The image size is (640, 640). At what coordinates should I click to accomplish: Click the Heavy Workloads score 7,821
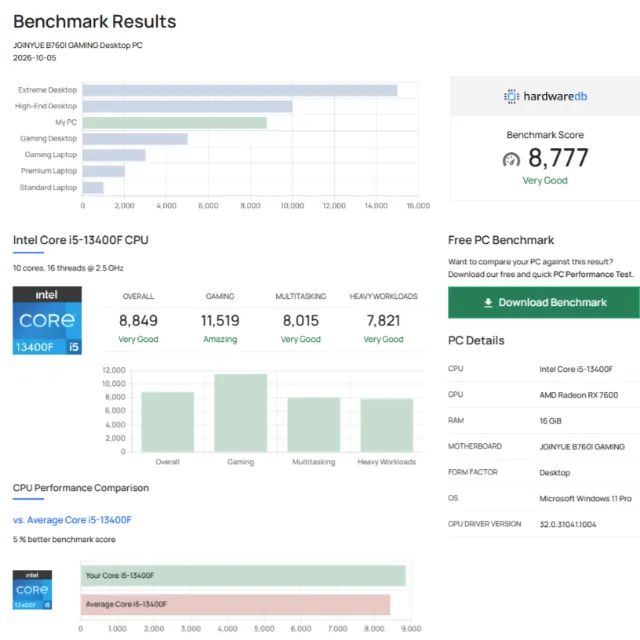pos(383,321)
